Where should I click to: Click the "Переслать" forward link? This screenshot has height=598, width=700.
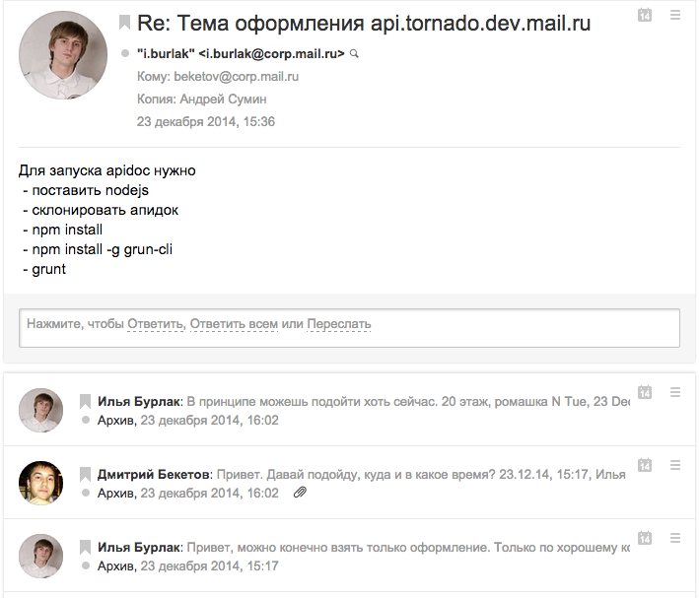338,324
